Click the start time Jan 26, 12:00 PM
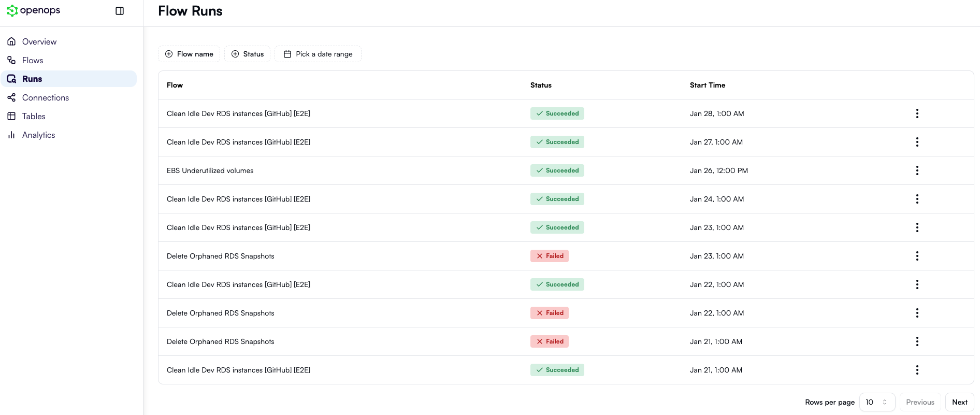This screenshot has width=980, height=415. click(719, 170)
